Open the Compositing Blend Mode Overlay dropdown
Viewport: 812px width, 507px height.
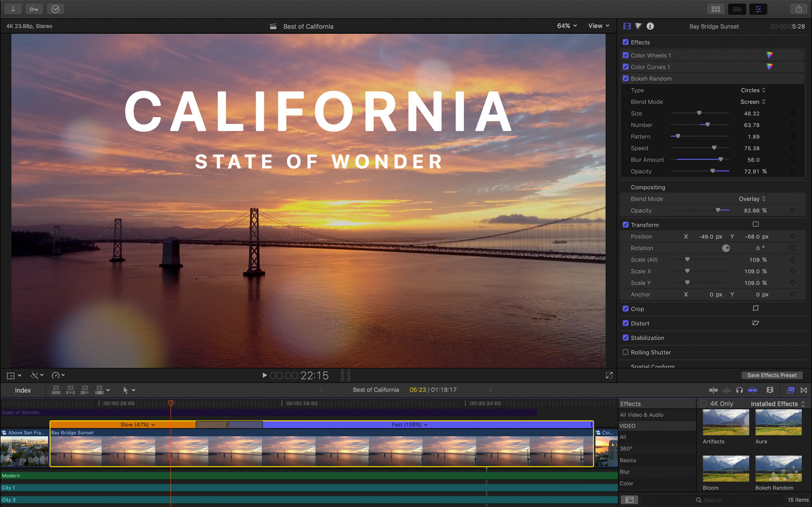tap(752, 199)
